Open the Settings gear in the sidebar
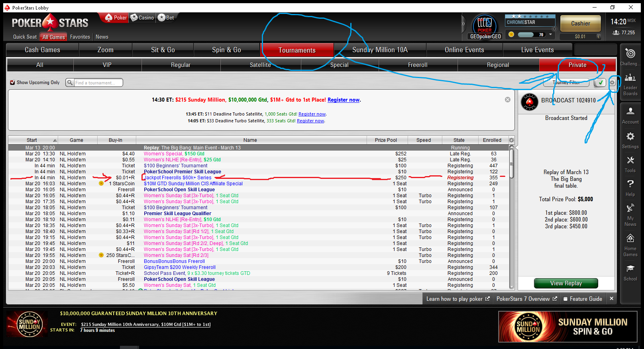 pos(630,140)
